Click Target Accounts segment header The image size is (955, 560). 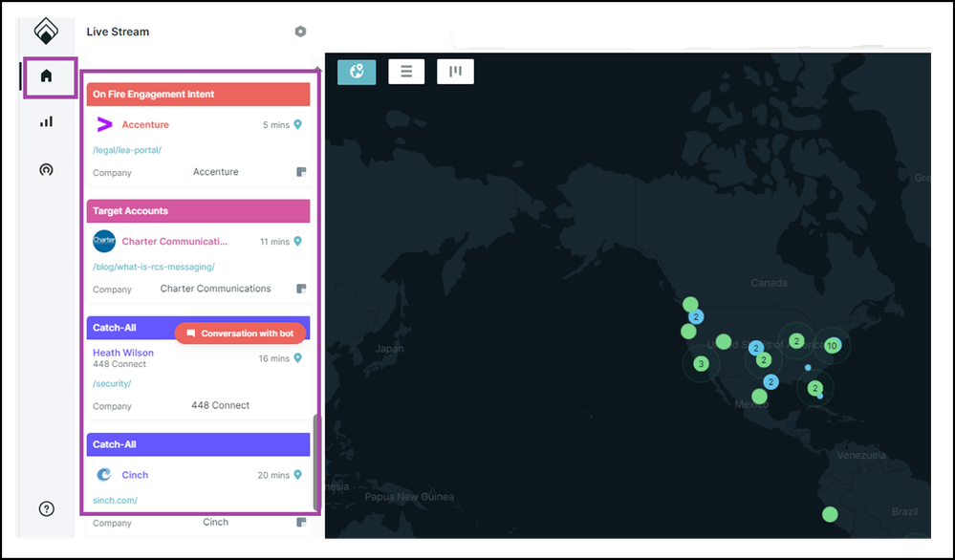pos(199,211)
